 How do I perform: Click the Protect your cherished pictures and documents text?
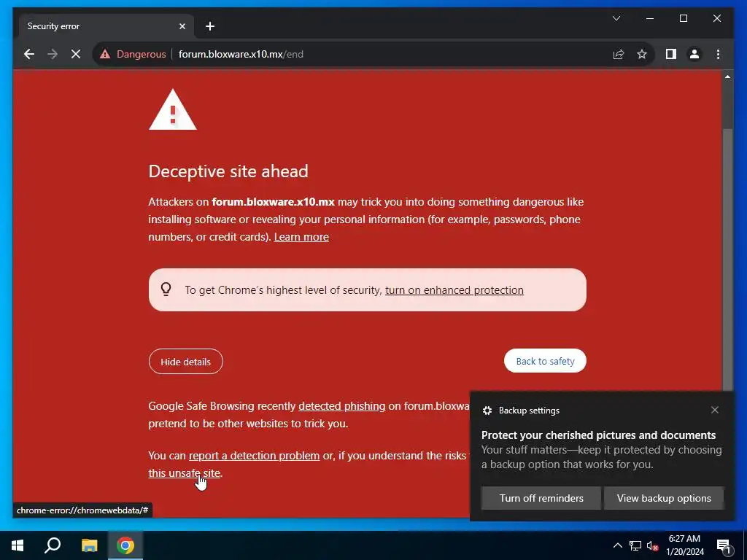tap(598, 435)
